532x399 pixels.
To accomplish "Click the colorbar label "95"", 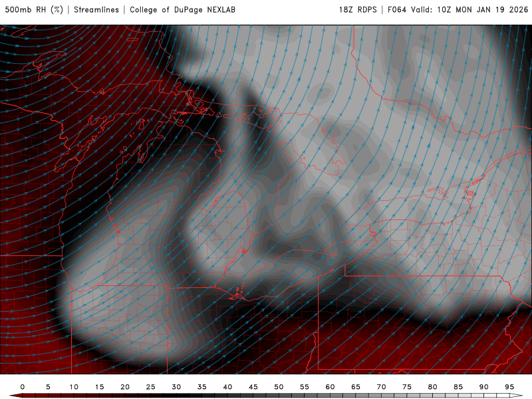I will [509, 387].
